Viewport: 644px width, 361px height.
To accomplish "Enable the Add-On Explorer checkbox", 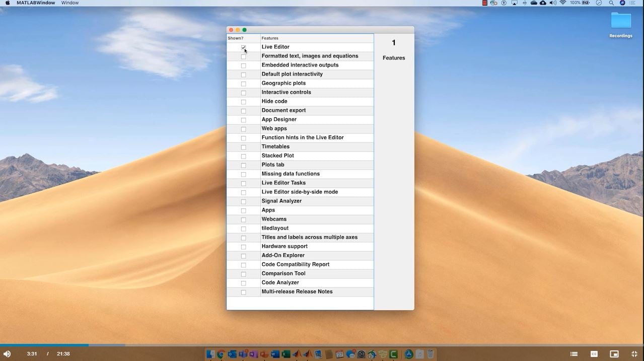I will pyautogui.click(x=243, y=256).
